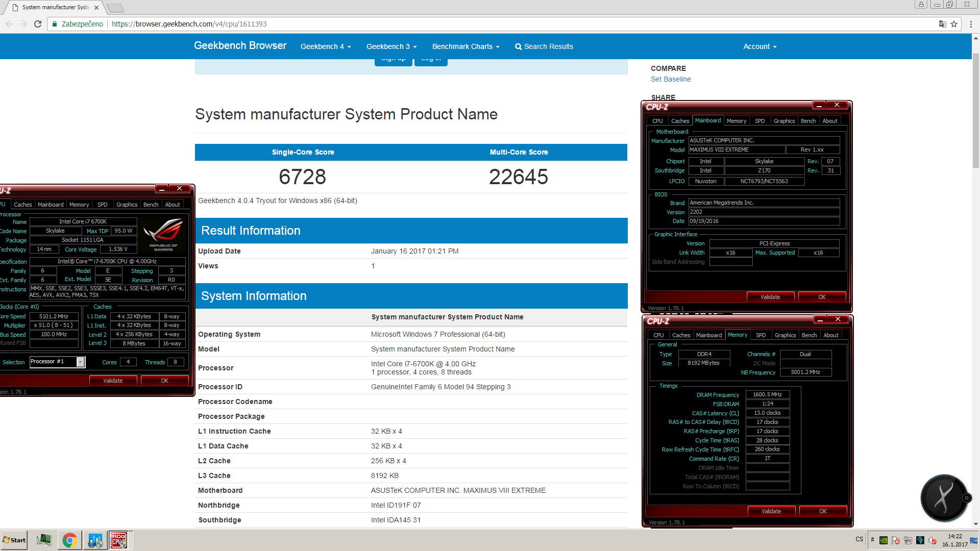Click the DRAM Frequency value 1600.5 MHz

[767, 394]
